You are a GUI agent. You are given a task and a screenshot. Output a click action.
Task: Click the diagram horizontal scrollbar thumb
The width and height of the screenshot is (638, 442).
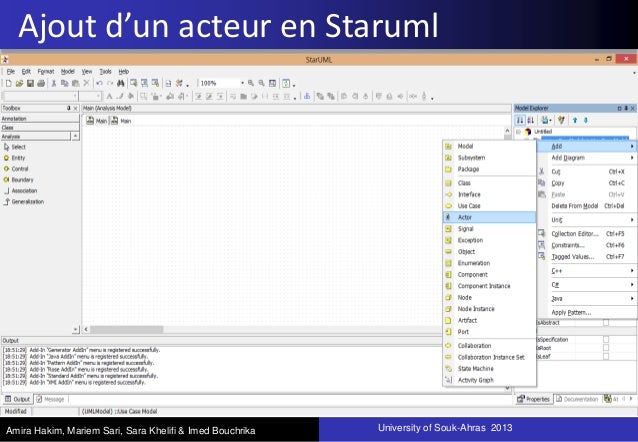point(127,330)
